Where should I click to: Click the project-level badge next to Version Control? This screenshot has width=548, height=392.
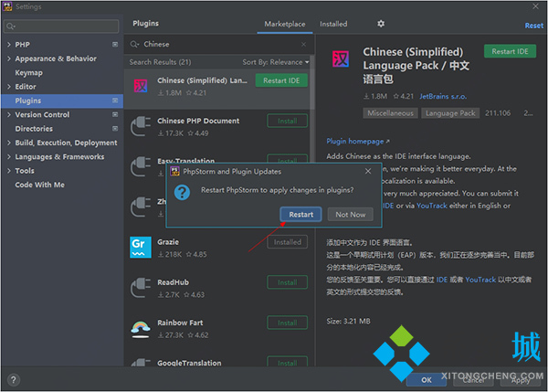point(115,114)
